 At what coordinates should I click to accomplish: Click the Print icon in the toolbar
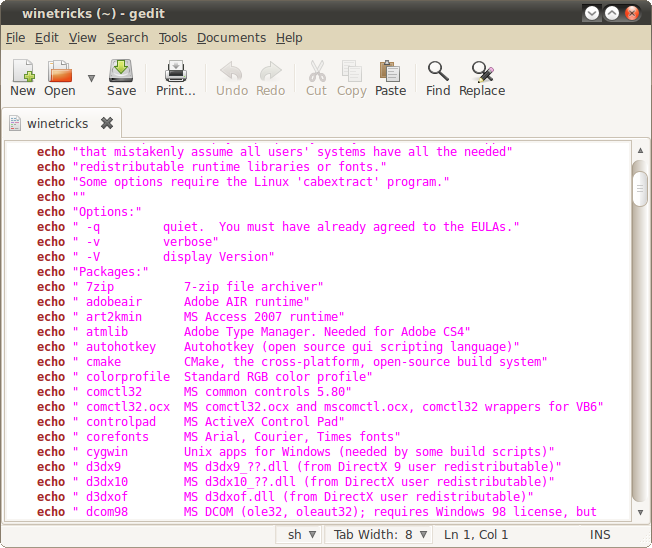[x=176, y=72]
